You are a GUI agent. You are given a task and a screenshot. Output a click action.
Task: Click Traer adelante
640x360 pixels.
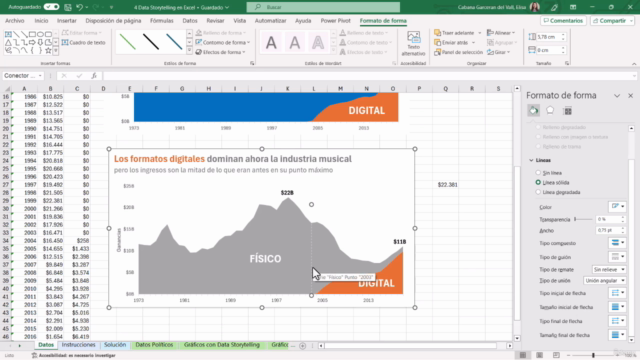click(x=454, y=33)
